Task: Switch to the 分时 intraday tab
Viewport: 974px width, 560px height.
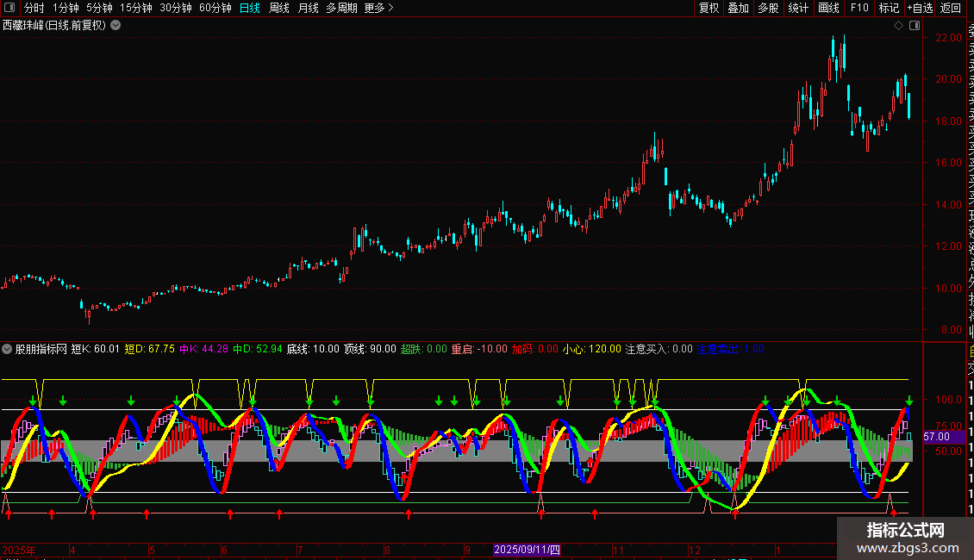Action: pos(34,8)
